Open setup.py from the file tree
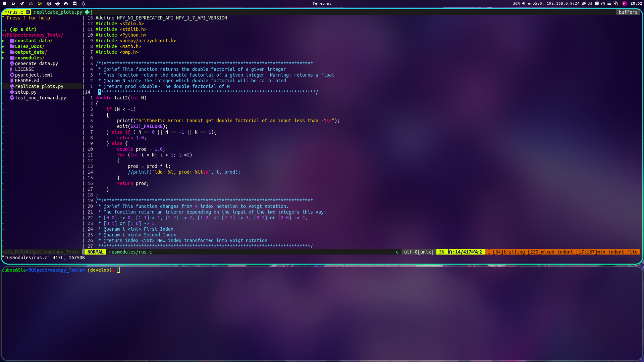Image resolution: width=644 pixels, height=362 pixels. click(26, 92)
